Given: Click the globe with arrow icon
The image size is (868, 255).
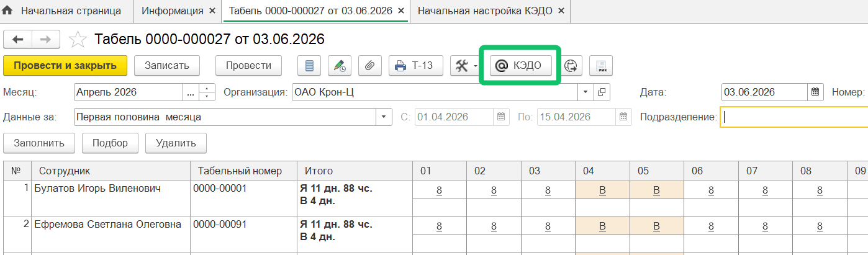Looking at the screenshot, I should (571, 66).
